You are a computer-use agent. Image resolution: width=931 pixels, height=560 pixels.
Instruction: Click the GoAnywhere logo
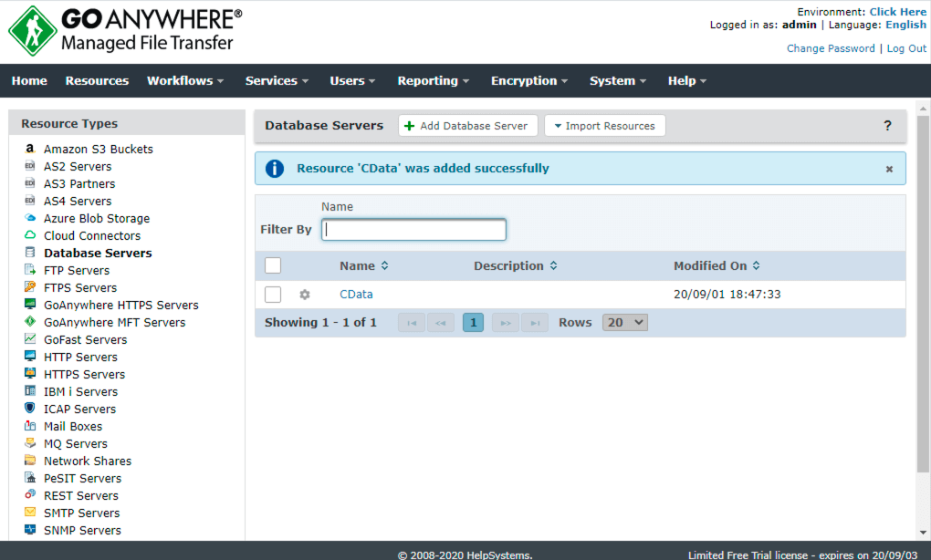tap(125, 31)
